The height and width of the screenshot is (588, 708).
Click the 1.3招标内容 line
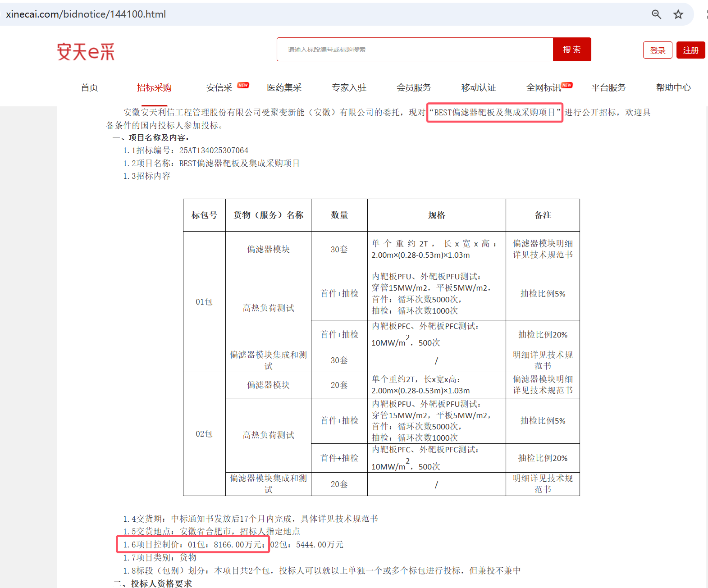tap(147, 176)
